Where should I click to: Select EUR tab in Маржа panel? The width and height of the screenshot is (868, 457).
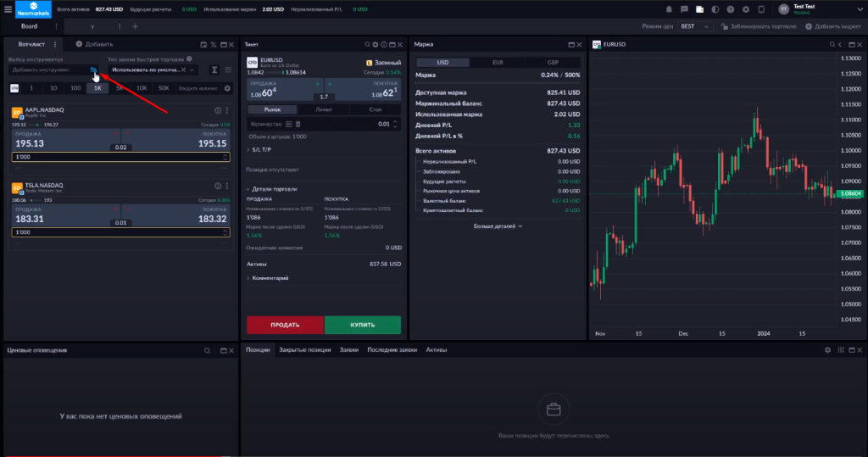[498, 63]
